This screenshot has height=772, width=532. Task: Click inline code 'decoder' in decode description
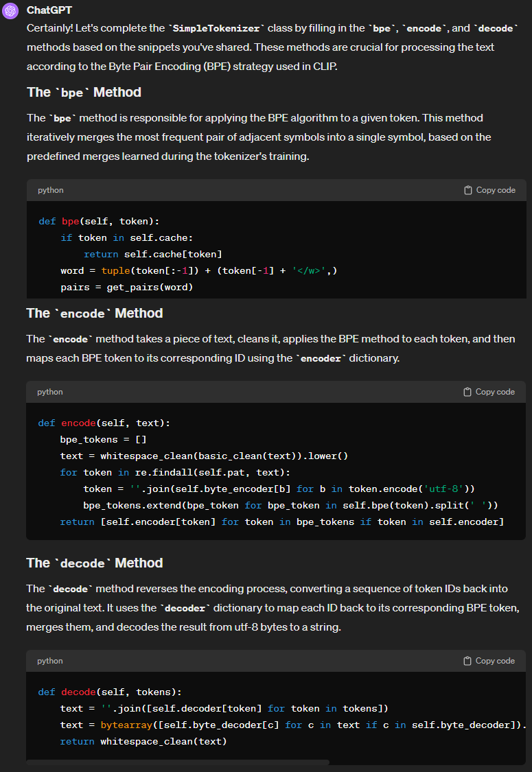(x=185, y=609)
